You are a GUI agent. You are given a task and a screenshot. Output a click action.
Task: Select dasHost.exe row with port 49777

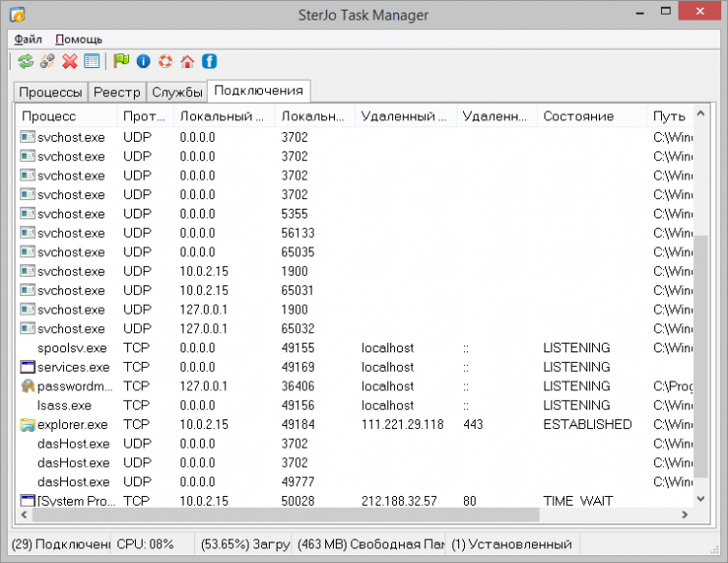pos(355,481)
